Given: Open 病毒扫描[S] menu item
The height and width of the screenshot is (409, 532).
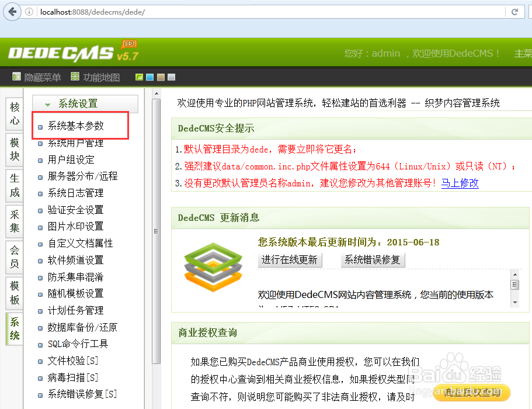Looking at the screenshot, I should pyautogui.click(x=73, y=377).
